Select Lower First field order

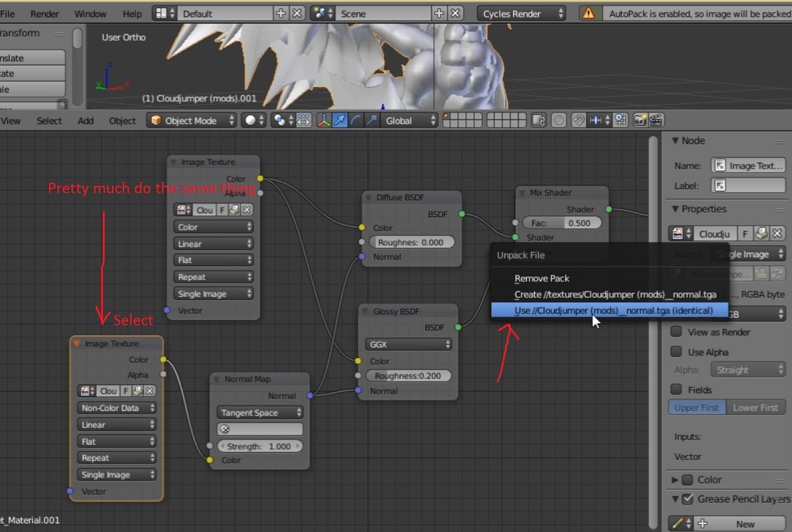755,408
